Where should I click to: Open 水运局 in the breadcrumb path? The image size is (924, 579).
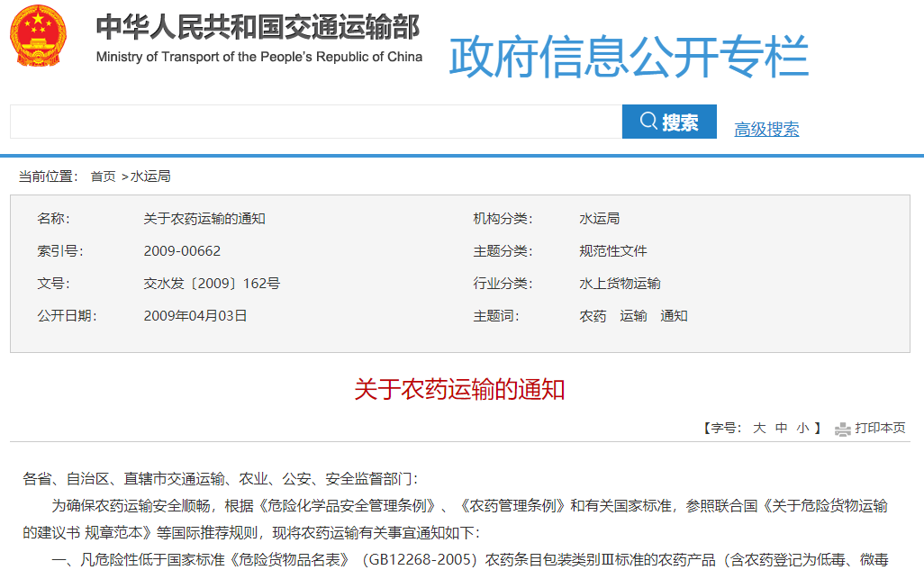[150, 176]
